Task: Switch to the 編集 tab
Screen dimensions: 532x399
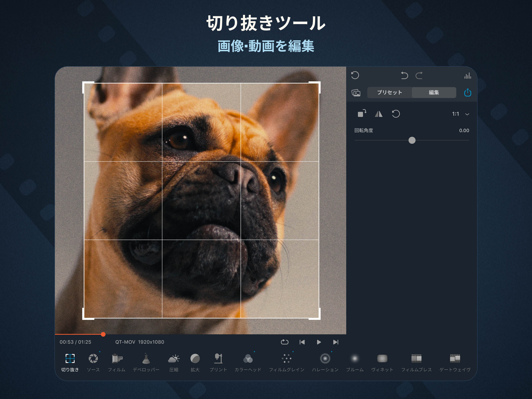Action: [434, 93]
